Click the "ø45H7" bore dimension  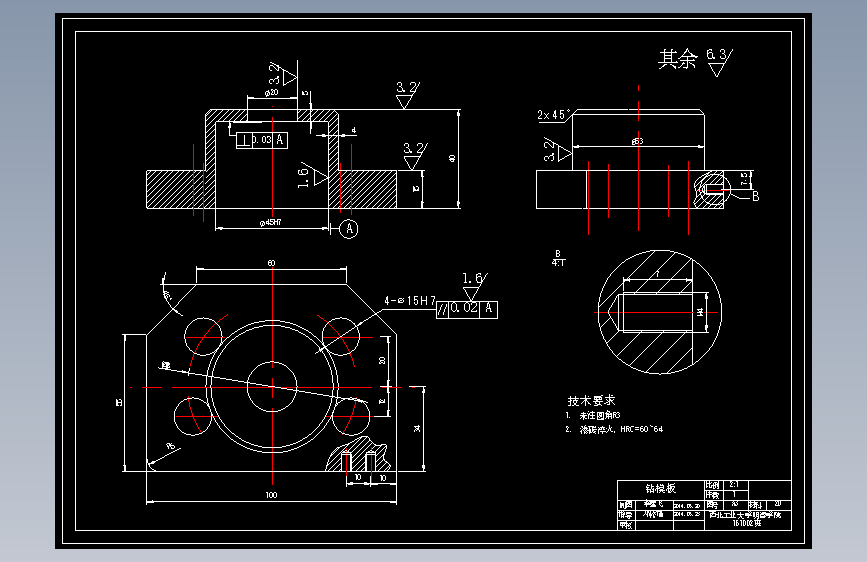point(270,222)
